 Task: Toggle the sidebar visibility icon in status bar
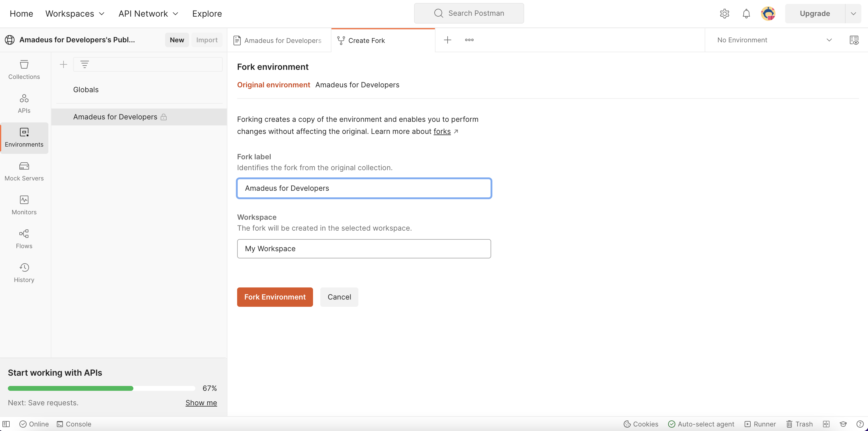point(6,424)
